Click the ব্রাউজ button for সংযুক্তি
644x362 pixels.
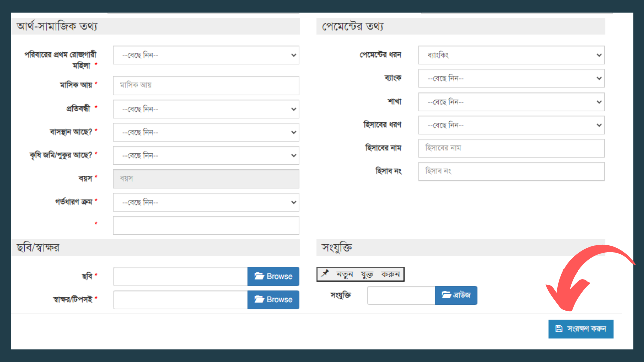pos(456,295)
